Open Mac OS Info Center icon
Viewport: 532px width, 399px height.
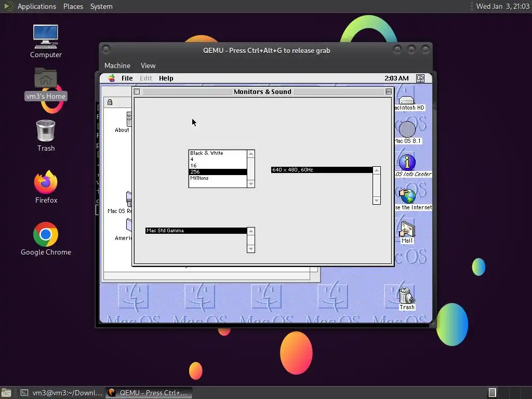[407, 162]
